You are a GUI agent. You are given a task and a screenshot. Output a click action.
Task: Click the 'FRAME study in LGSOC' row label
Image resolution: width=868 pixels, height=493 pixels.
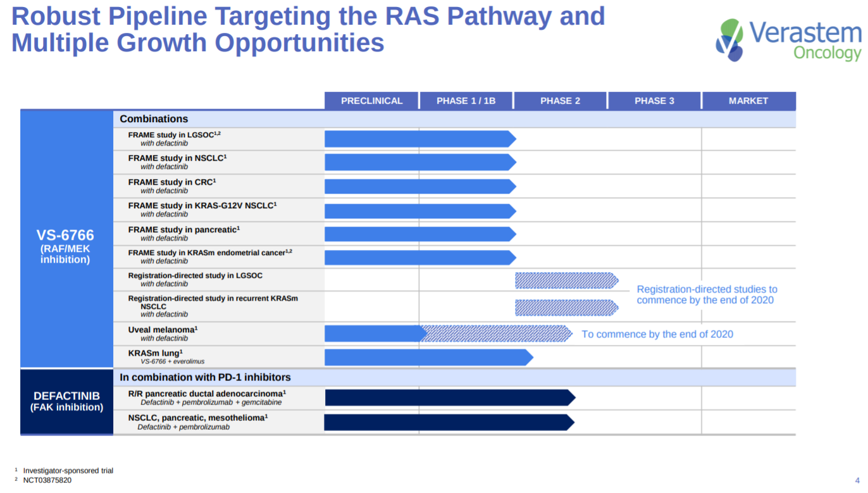click(x=174, y=135)
